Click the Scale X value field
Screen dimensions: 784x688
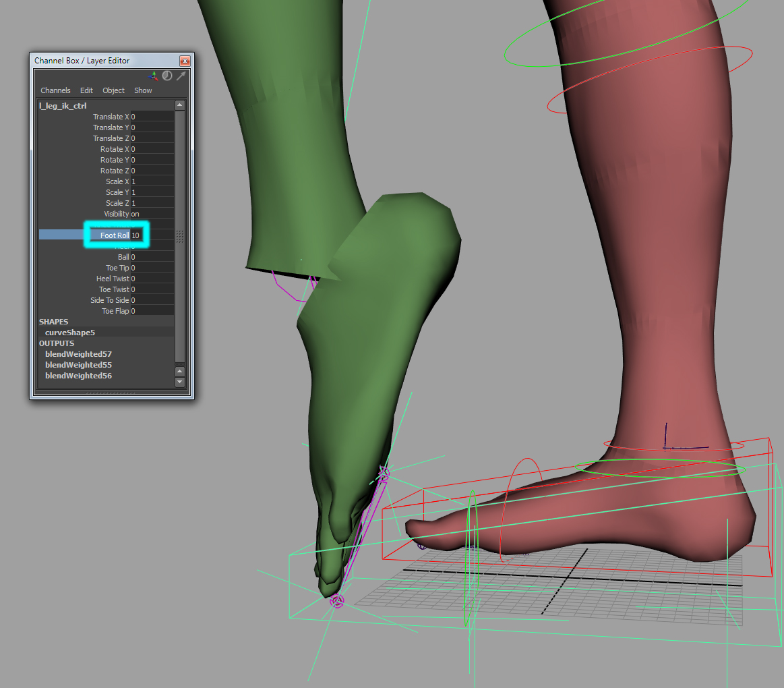[x=152, y=181]
